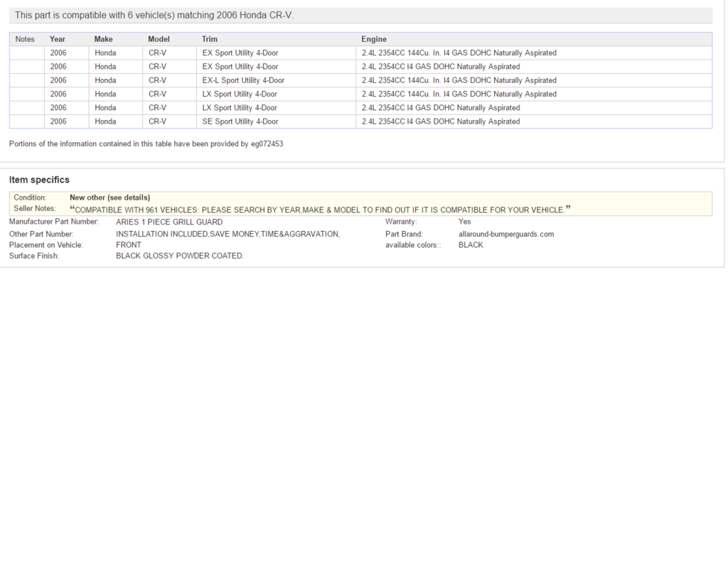This screenshot has width=728, height=574.
Task: Click 'Placement on Vehicle:' label
Action: (x=46, y=245)
